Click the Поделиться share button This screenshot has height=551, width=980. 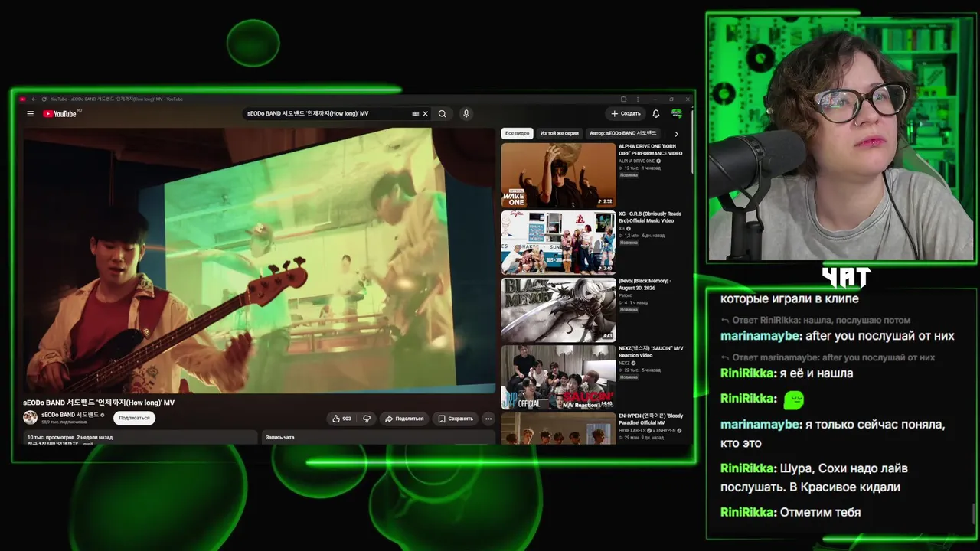(404, 419)
